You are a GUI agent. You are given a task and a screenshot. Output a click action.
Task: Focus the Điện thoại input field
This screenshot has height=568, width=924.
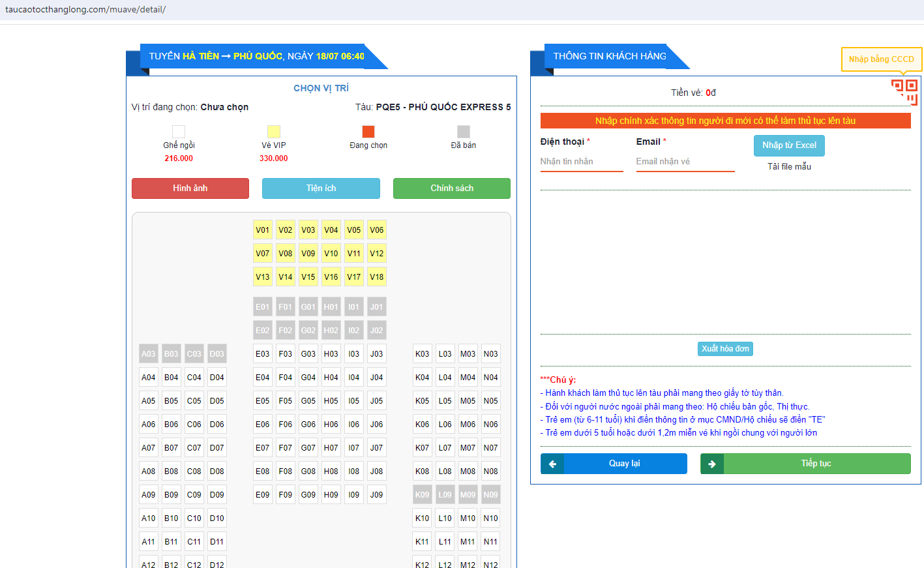pyautogui.click(x=582, y=162)
